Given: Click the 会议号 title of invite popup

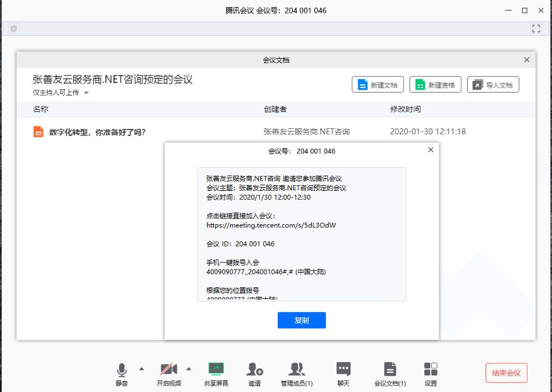Looking at the screenshot, I should tap(302, 151).
